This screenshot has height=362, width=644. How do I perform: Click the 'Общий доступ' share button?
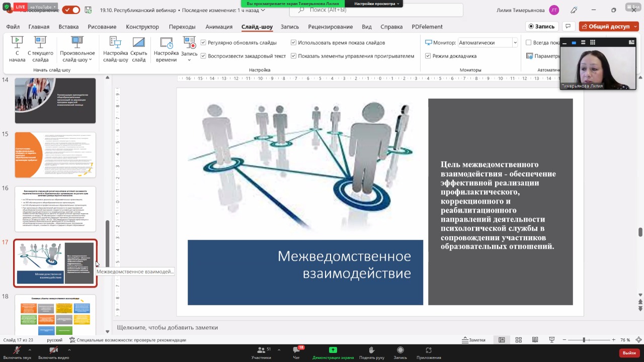609,27
